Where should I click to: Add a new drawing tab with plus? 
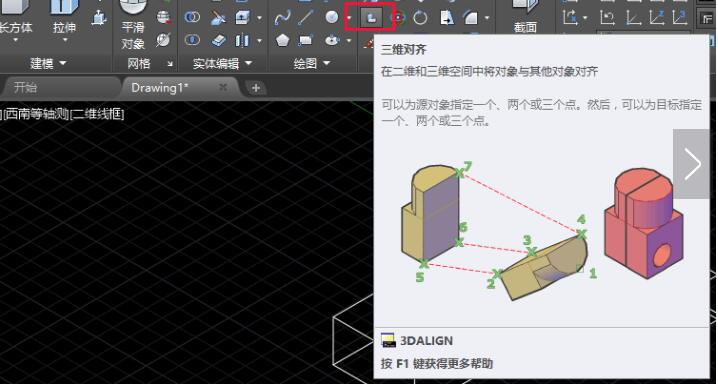(x=256, y=88)
